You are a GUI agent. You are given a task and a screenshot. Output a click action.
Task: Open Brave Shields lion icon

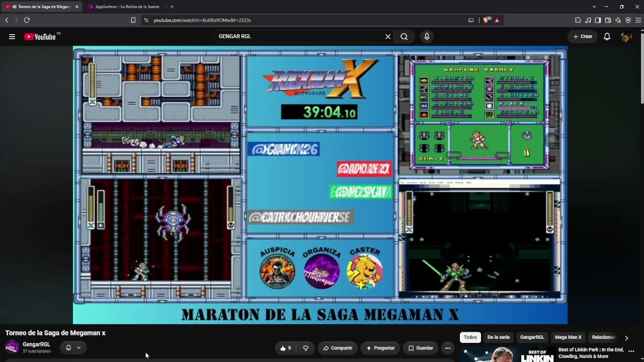486,20
